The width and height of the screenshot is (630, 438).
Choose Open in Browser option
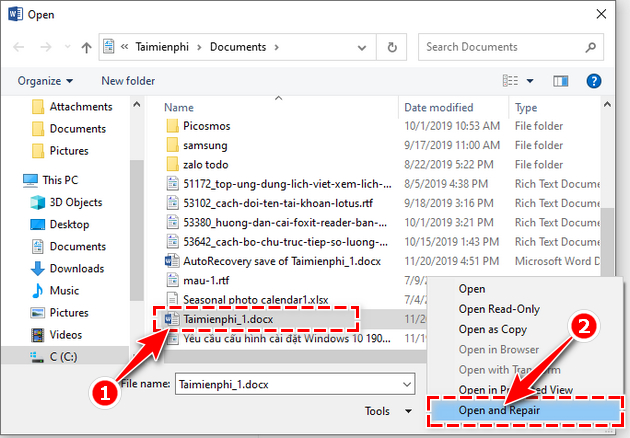[x=499, y=349]
